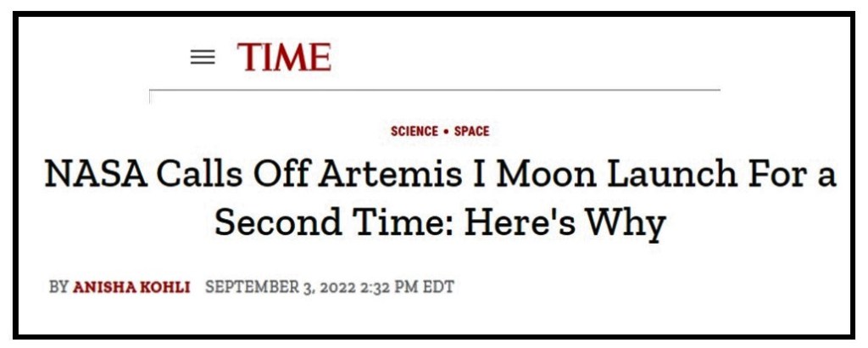Screen dimensions: 868x348
Task: Click the letter E of TIME logo
Action: (317, 57)
